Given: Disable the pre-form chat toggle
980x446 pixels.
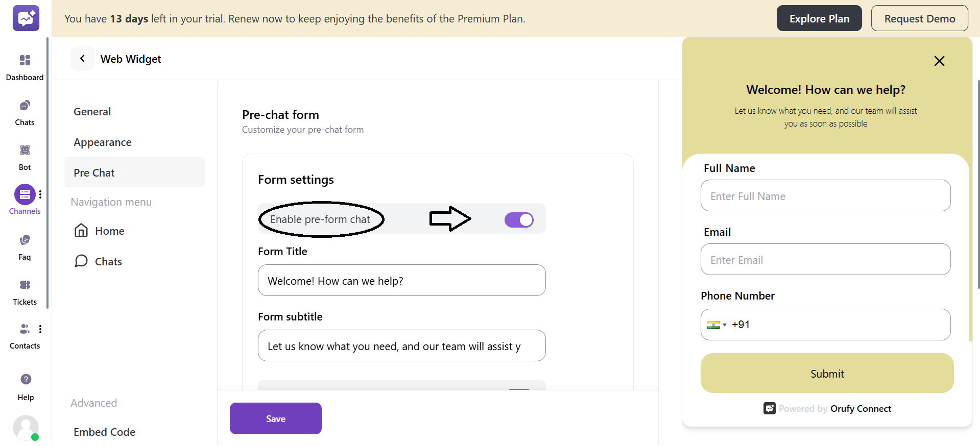Looking at the screenshot, I should pos(519,219).
